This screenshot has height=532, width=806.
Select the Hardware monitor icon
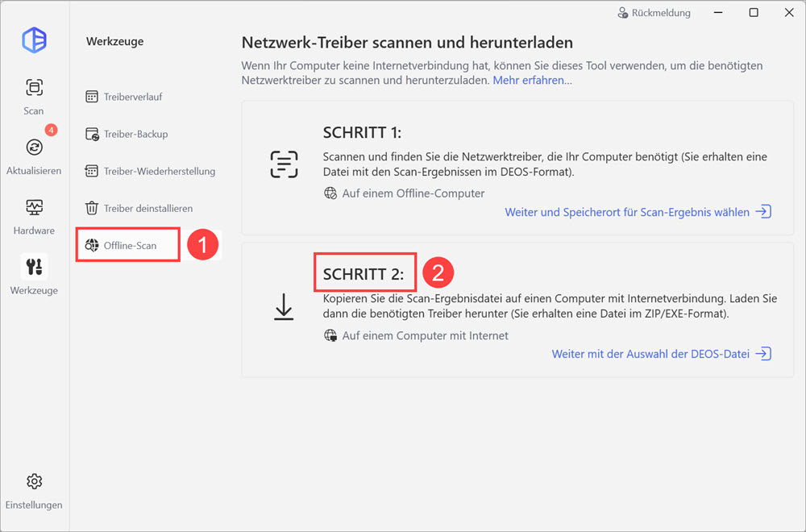[x=34, y=207]
